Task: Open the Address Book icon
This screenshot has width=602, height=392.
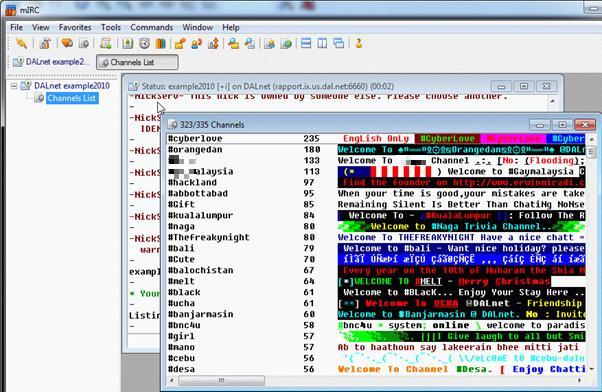Action: (128, 43)
